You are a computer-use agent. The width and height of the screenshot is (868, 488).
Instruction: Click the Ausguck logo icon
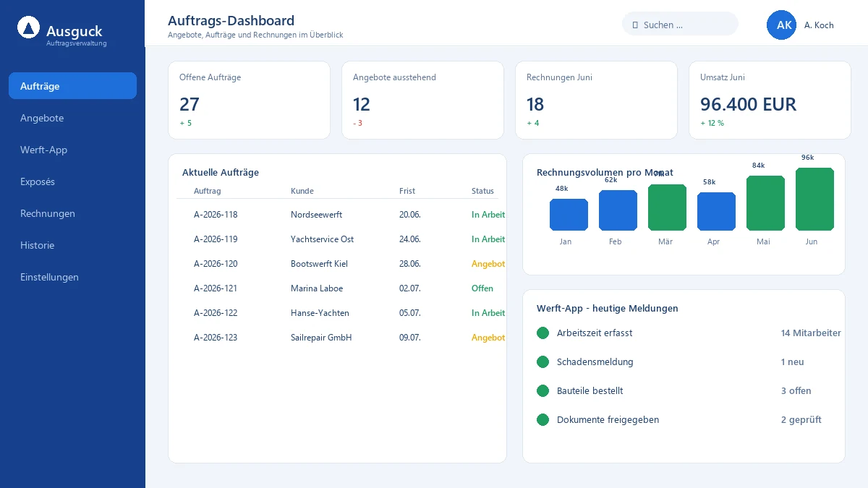click(x=28, y=27)
